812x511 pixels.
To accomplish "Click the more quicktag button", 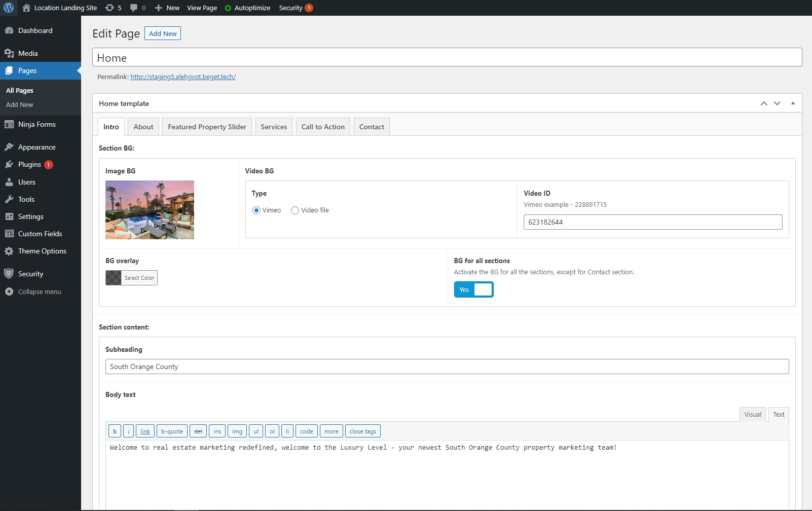I will pyautogui.click(x=331, y=431).
